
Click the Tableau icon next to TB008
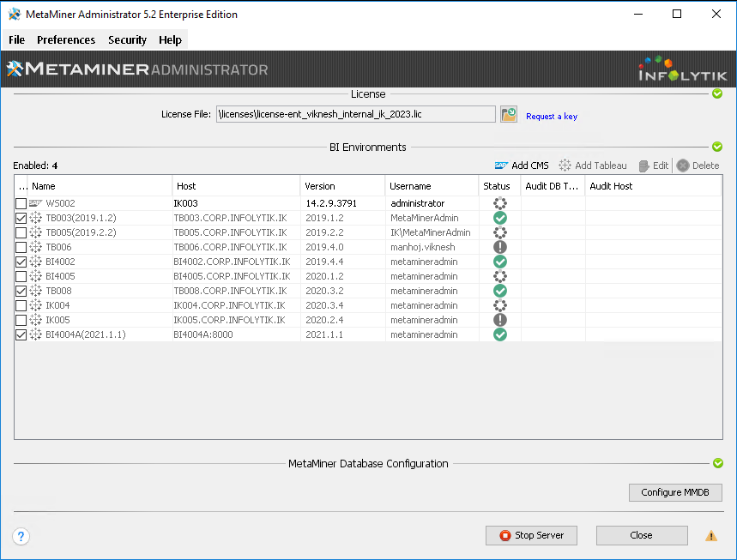click(x=36, y=291)
